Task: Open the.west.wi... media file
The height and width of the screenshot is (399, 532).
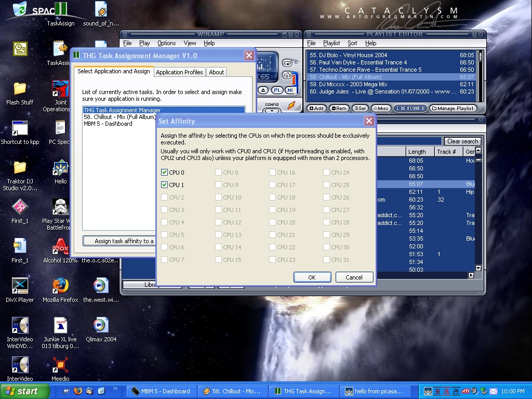Action: pyautogui.click(x=101, y=290)
